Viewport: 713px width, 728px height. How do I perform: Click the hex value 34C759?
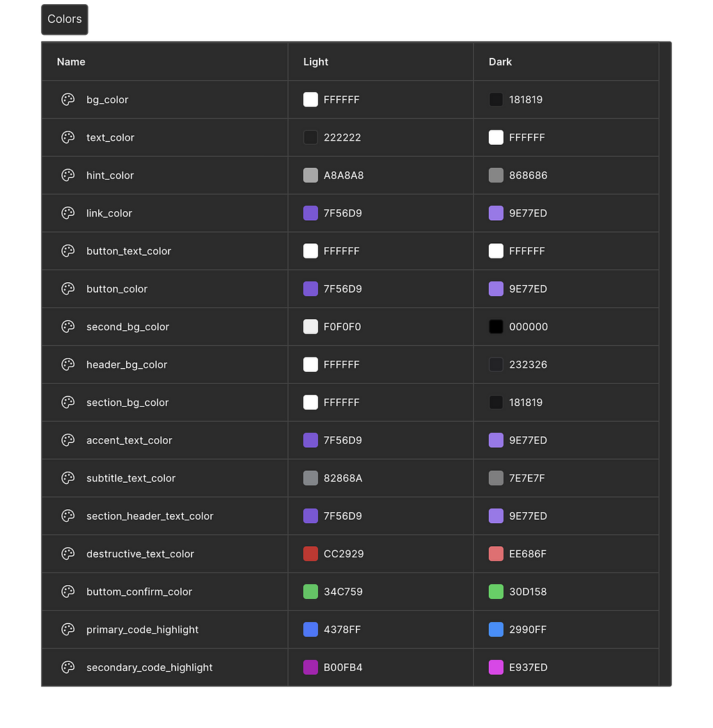point(343,591)
